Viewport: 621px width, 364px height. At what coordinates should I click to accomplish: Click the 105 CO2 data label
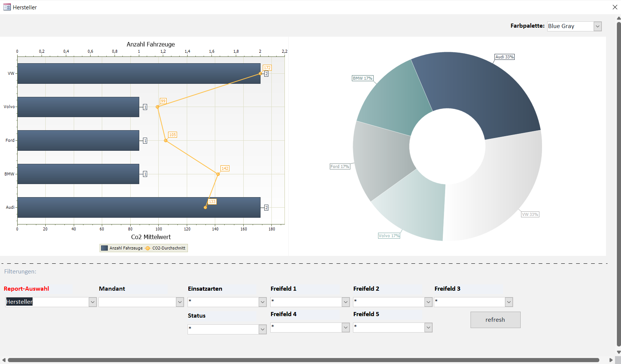coord(173,135)
